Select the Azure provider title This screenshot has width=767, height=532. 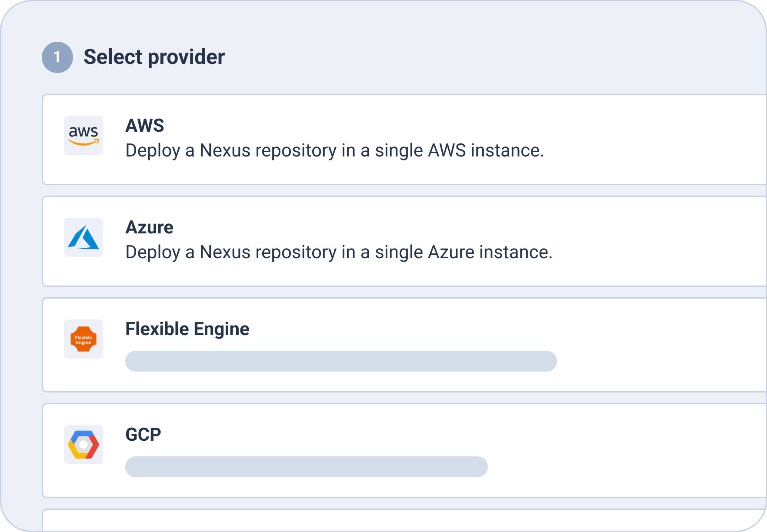pyautogui.click(x=150, y=227)
